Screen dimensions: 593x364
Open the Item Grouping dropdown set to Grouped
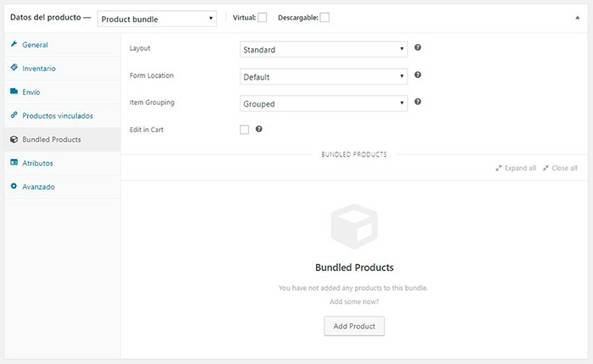pyautogui.click(x=324, y=103)
